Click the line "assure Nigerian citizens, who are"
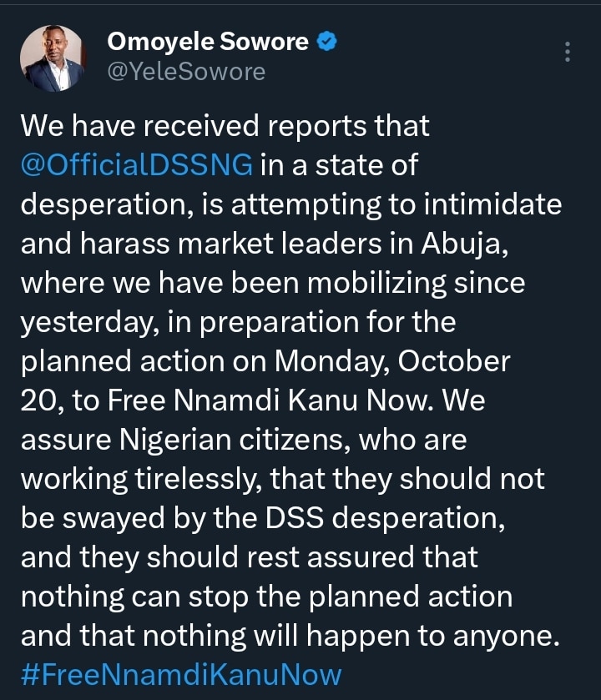The height and width of the screenshot is (700, 601). pos(243,440)
